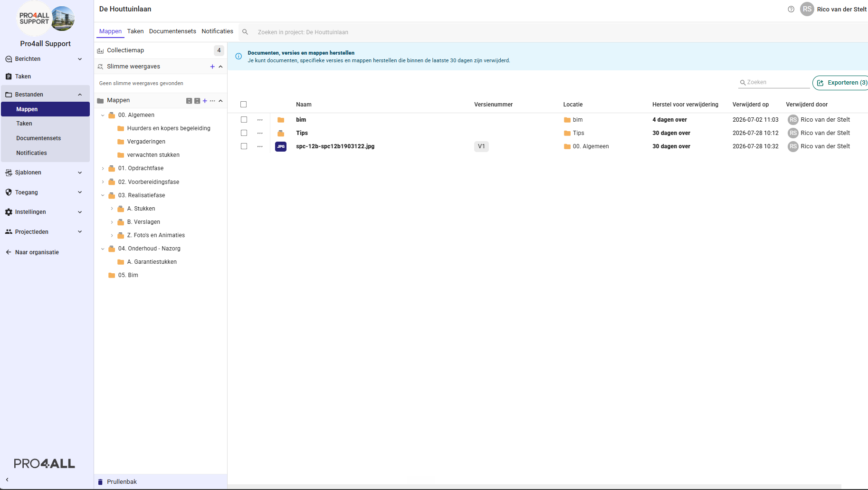Collapse all folders icon in Mappen header

[197, 101]
